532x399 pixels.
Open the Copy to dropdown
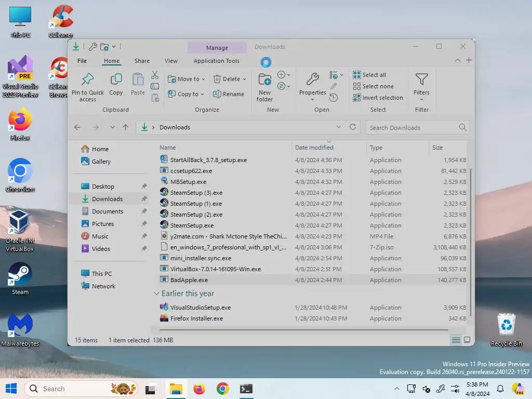click(x=186, y=94)
